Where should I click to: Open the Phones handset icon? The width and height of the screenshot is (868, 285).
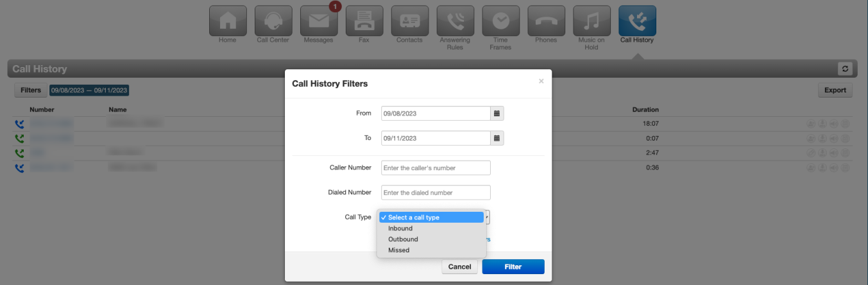(547, 21)
